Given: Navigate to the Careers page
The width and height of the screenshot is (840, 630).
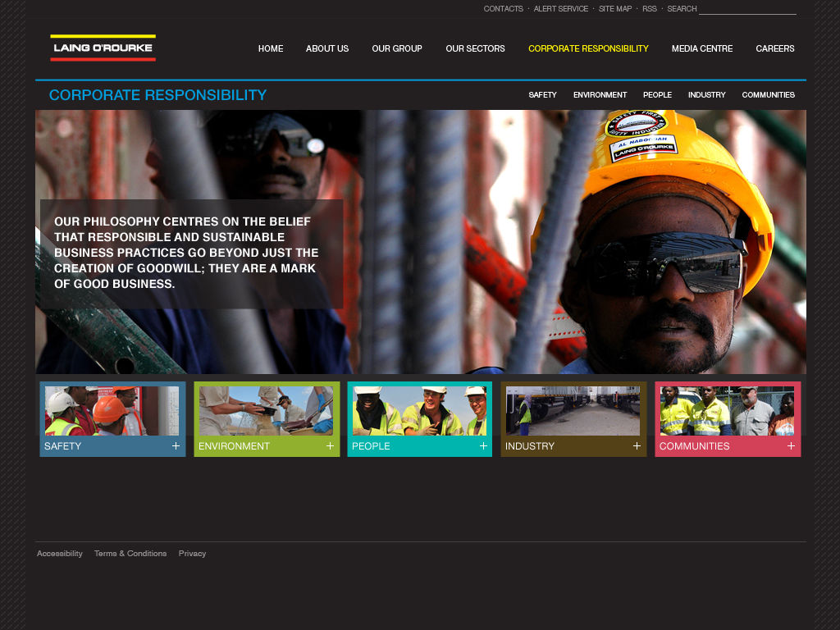Looking at the screenshot, I should tap(774, 49).
